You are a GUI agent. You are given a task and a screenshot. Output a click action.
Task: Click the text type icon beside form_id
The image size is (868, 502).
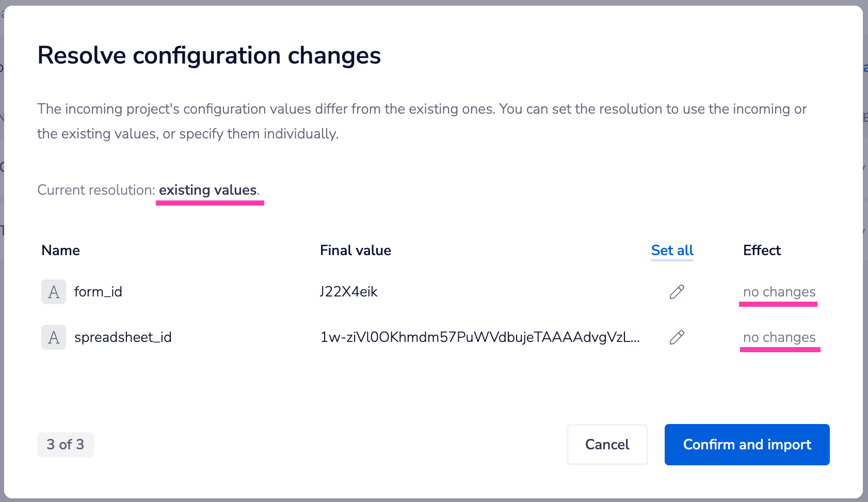click(x=53, y=292)
